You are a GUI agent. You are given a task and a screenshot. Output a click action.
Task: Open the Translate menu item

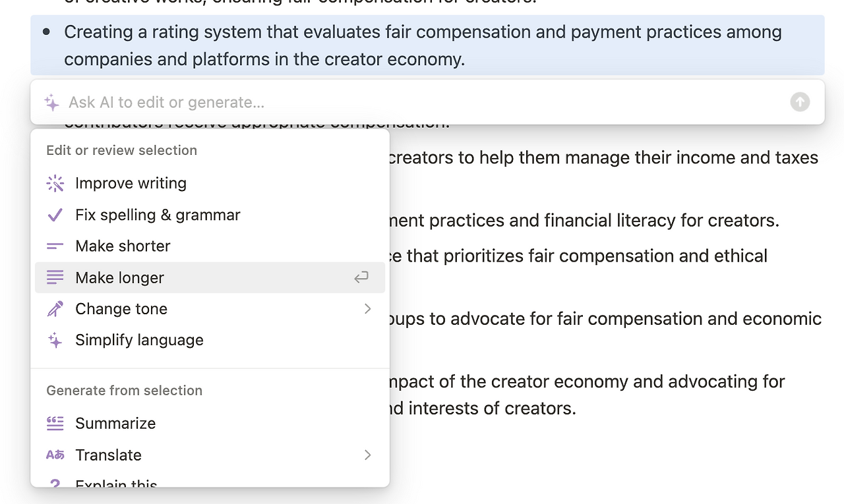(x=108, y=455)
